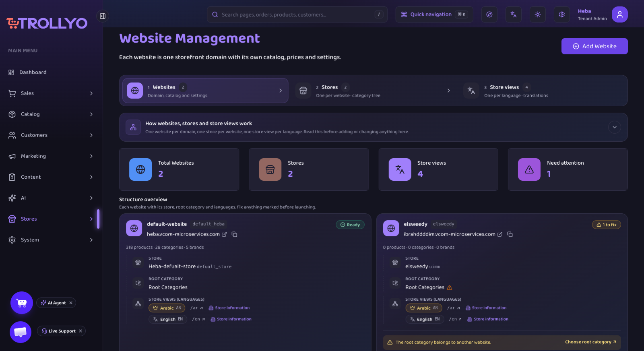Screen dimensions: 644x351
Task: Click the AI Agent cart robot icon
Action: [22, 303]
